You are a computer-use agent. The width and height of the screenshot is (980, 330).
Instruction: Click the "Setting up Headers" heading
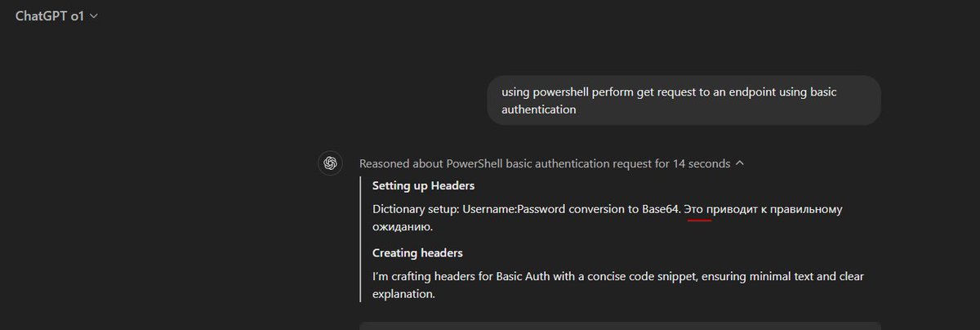pyautogui.click(x=423, y=186)
